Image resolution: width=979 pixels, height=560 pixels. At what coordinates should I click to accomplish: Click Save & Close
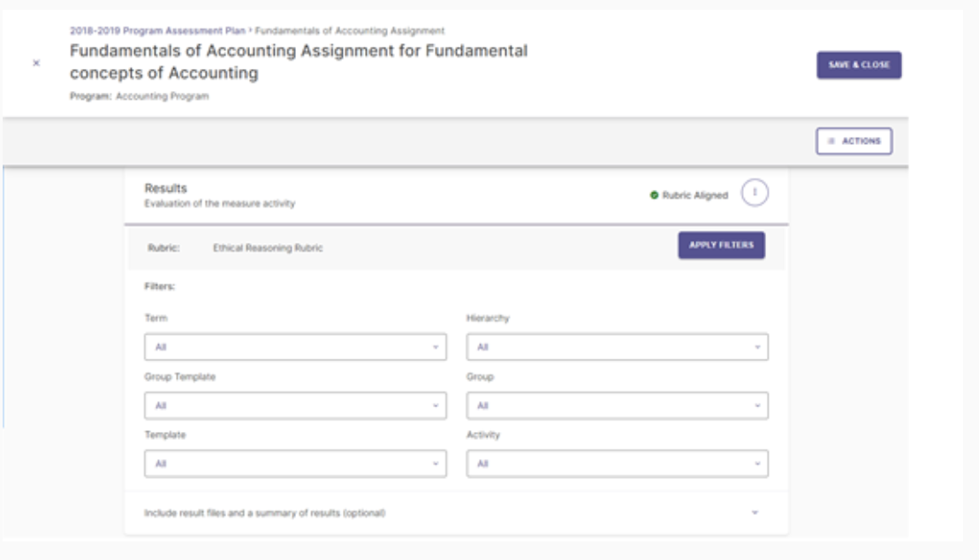[858, 64]
